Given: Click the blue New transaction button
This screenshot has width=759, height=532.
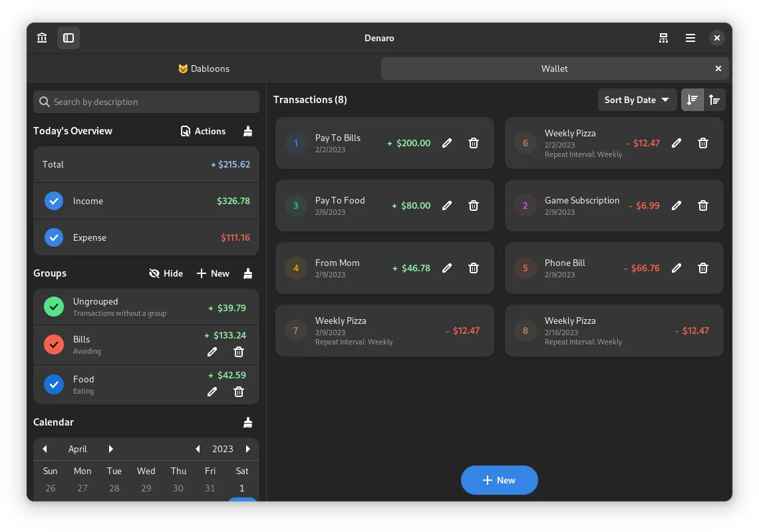Looking at the screenshot, I should pyautogui.click(x=499, y=480).
